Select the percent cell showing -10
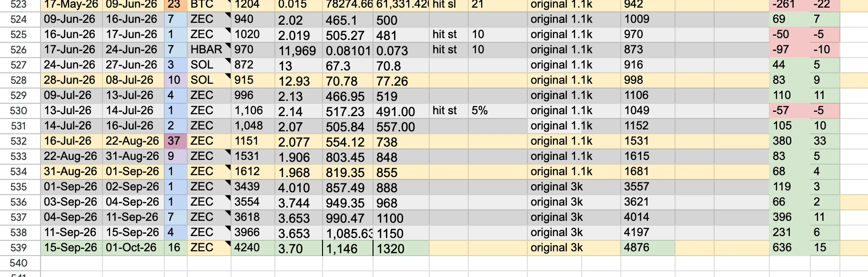868x277 pixels. (825, 49)
